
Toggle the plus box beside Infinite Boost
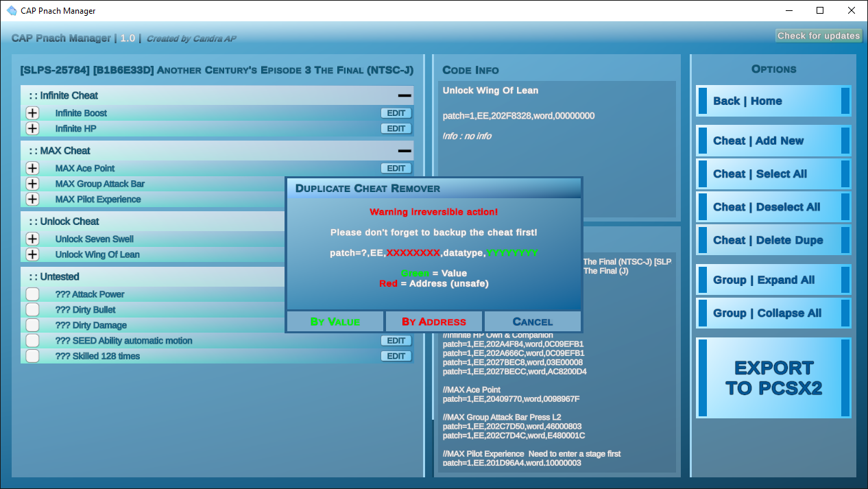pyautogui.click(x=32, y=113)
